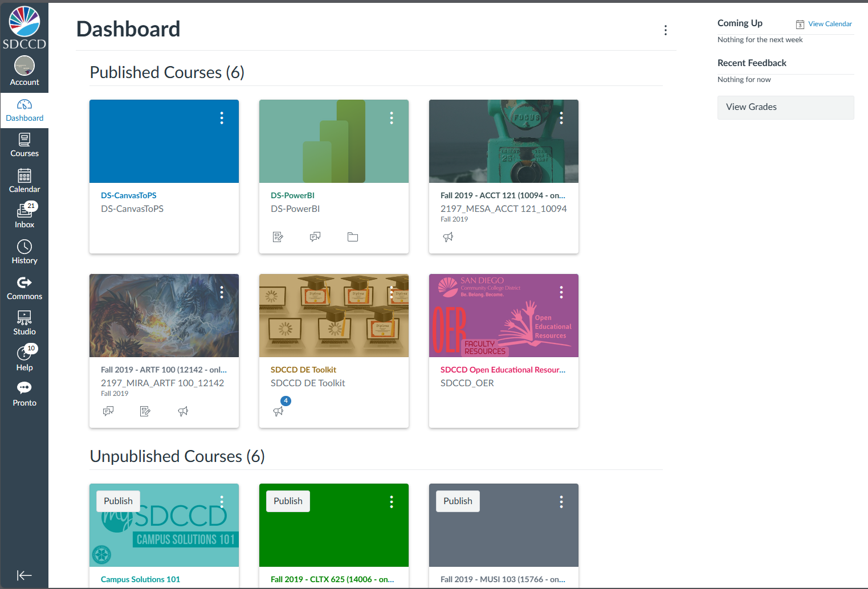Image resolution: width=868 pixels, height=589 pixels.
Task: Open Commons in the global navigation
Action: pos(25,288)
